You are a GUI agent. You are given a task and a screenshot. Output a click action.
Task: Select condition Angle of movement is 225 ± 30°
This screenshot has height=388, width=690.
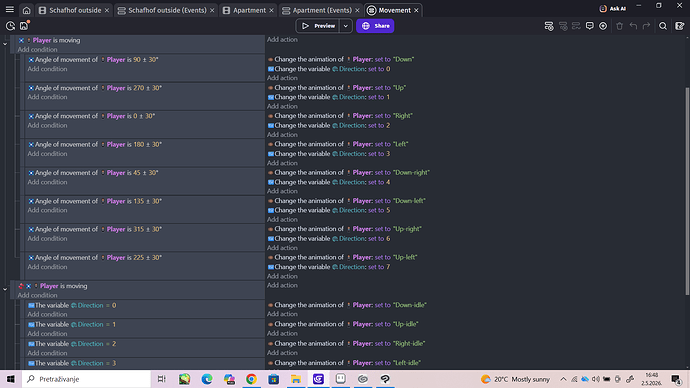(x=95, y=258)
